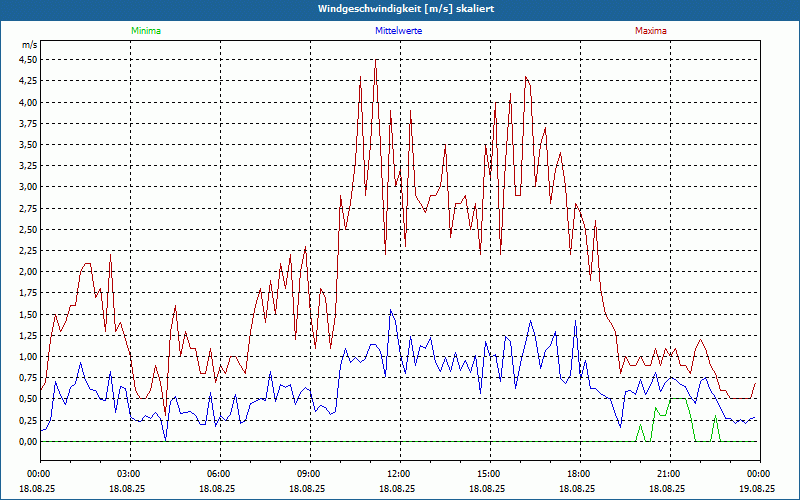Viewport: 800px width, 500px height.
Task: Click the '18.08.25' date beneath 06:00
Action: [x=217, y=488]
